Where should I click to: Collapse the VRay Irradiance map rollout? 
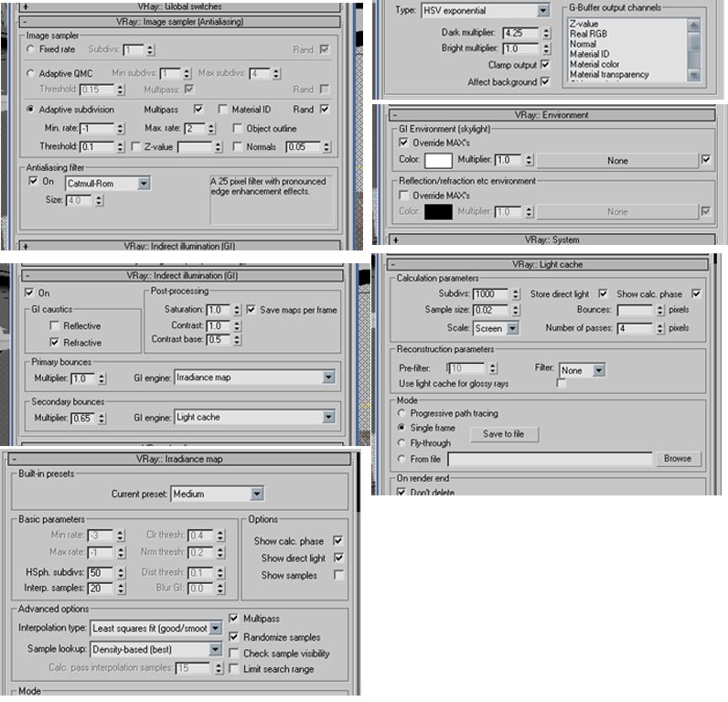point(179,459)
